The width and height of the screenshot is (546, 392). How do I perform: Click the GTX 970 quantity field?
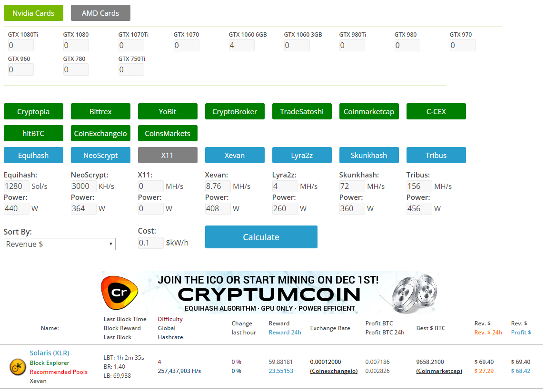[462, 45]
